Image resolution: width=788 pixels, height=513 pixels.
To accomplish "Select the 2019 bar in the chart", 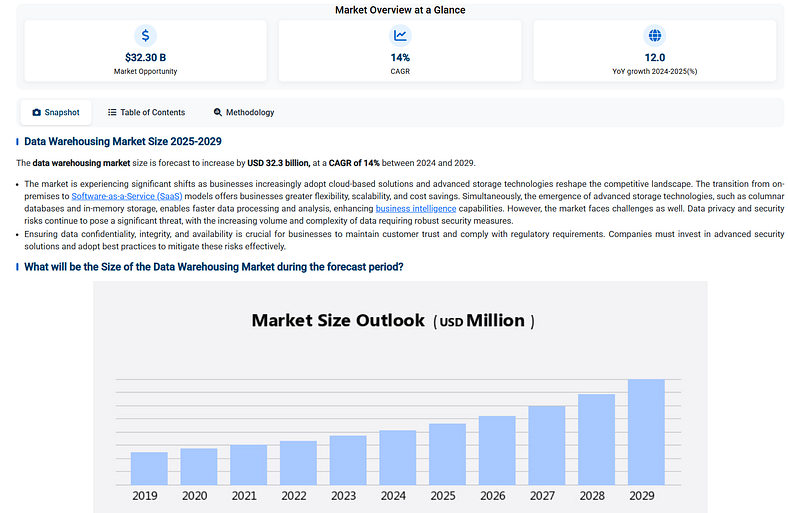I will pos(149,468).
